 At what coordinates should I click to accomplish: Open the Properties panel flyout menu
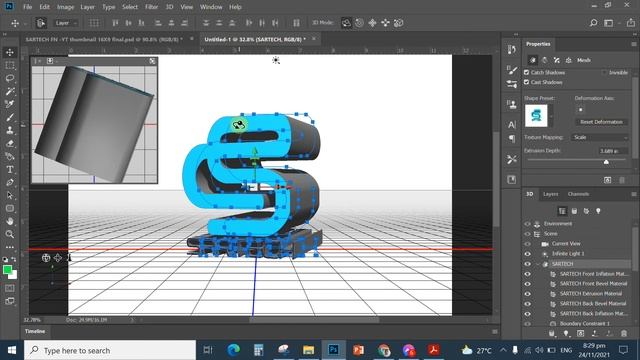coord(634,44)
